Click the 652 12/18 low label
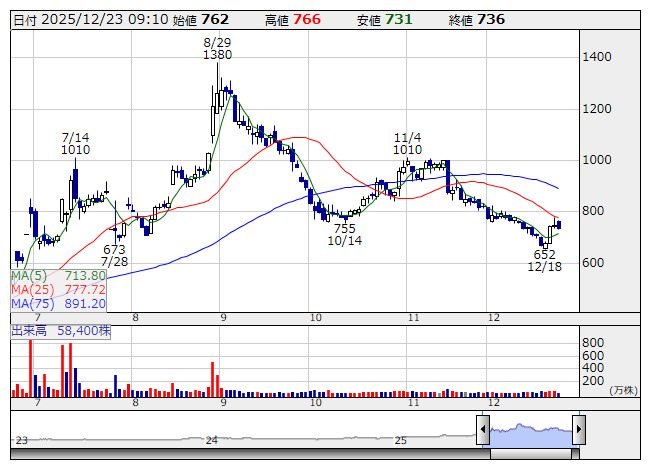Screen dimensions: 653x470 pyautogui.click(x=545, y=261)
